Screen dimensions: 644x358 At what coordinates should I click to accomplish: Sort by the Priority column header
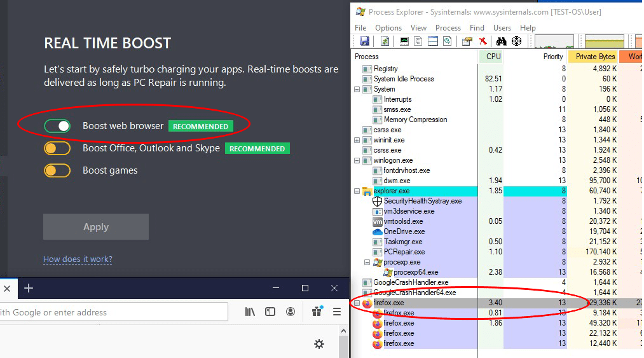(535, 57)
